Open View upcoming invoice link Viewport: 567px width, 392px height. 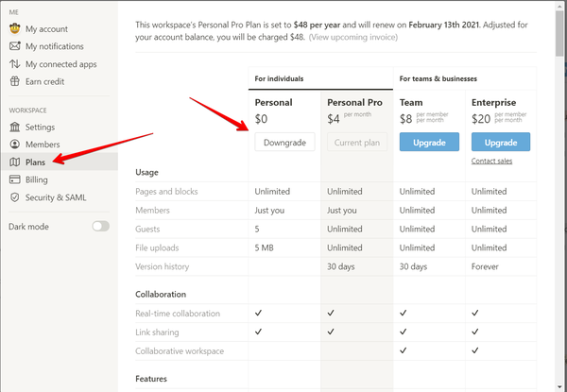pyautogui.click(x=353, y=37)
